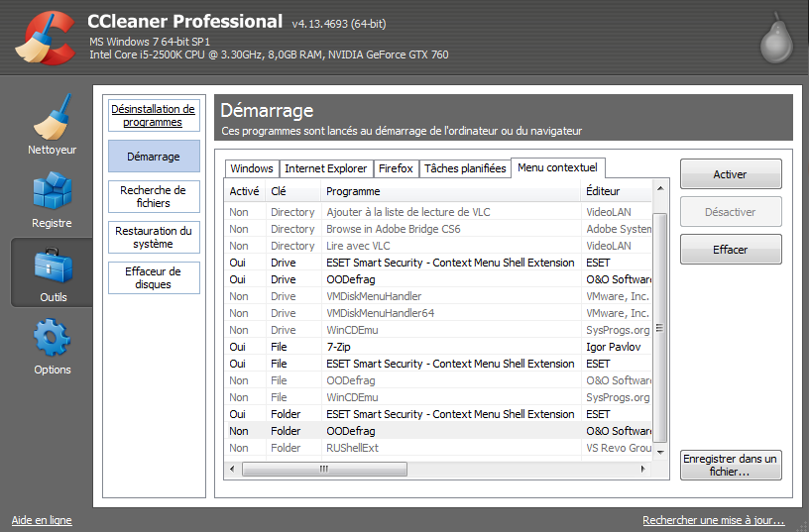
Task: Select the Lire avec VLC row
Action: tap(438, 246)
